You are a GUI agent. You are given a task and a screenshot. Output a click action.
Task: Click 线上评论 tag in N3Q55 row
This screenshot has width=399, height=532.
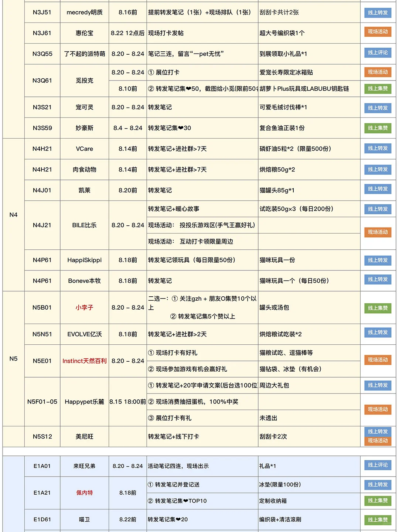[378, 52]
